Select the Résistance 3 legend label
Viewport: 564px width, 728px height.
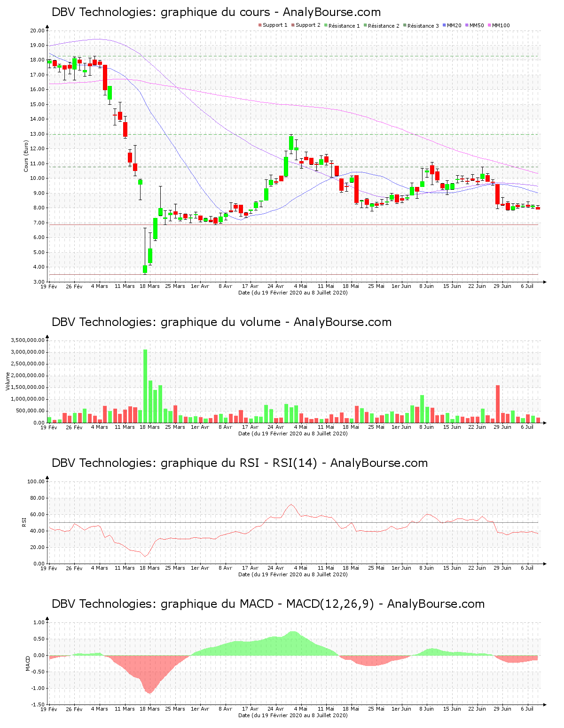(x=423, y=25)
